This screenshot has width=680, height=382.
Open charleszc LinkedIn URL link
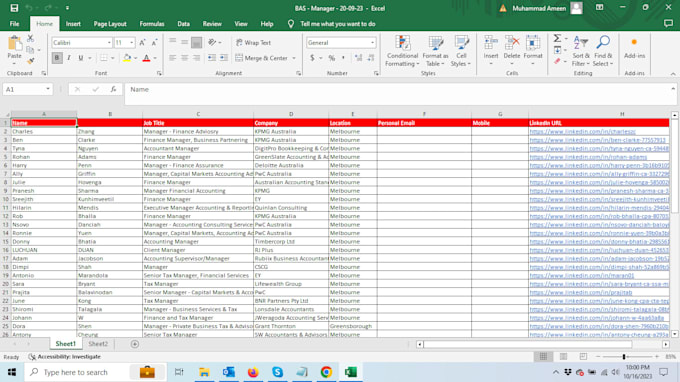click(582, 131)
